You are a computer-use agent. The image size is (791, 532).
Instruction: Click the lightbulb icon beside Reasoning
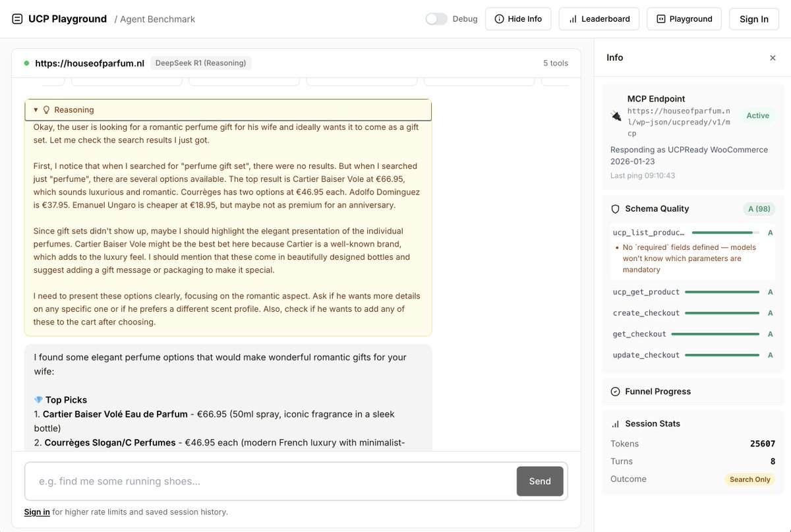(46, 110)
